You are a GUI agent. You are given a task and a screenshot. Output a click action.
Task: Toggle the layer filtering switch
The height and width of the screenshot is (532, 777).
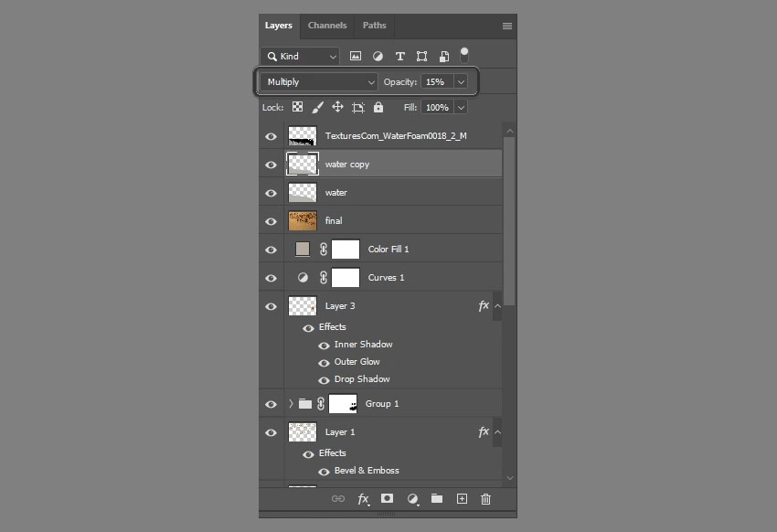(463, 53)
